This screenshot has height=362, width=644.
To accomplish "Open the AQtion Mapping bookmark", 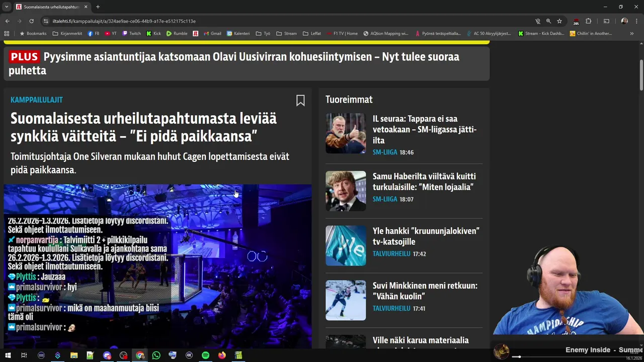I will pyautogui.click(x=386, y=34).
